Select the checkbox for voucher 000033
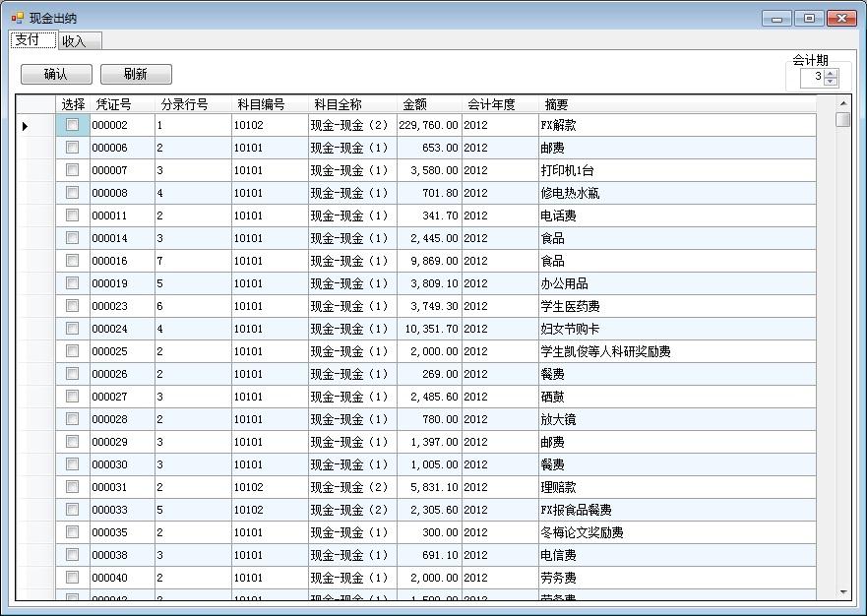This screenshot has height=616, width=867. click(x=73, y=510)
